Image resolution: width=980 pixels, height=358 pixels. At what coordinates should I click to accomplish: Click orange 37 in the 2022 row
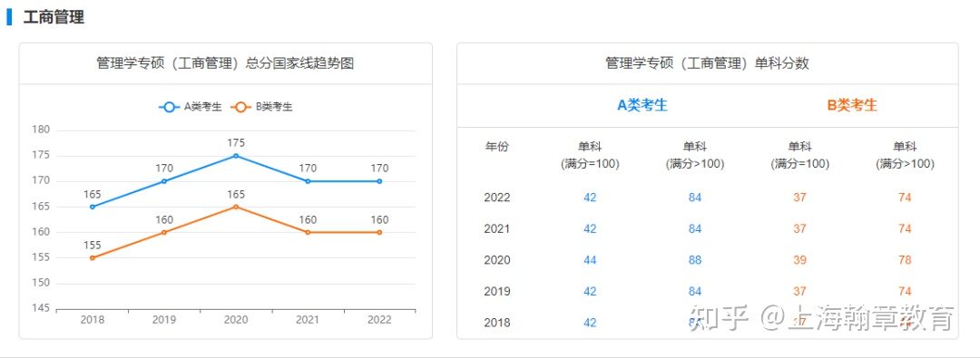(800, 198)
